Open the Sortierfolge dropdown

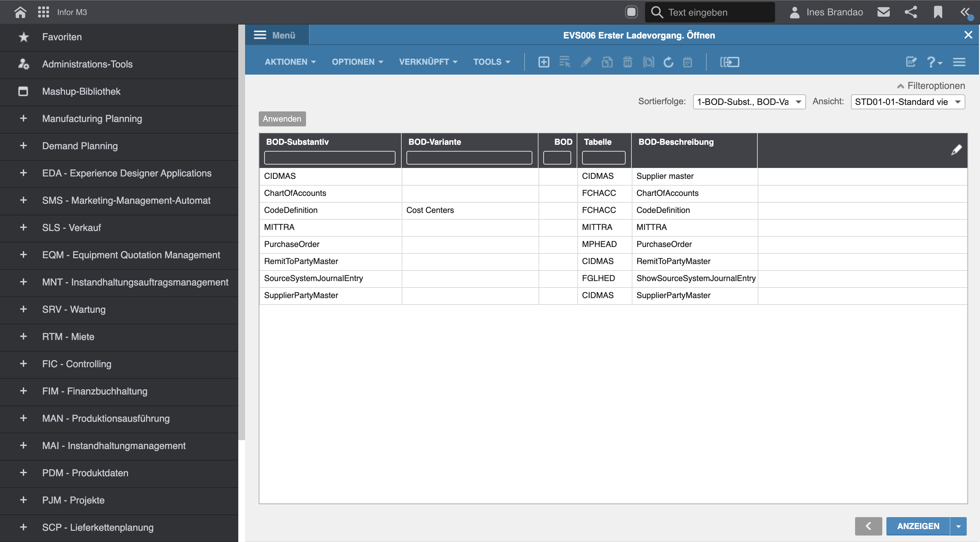749,102
